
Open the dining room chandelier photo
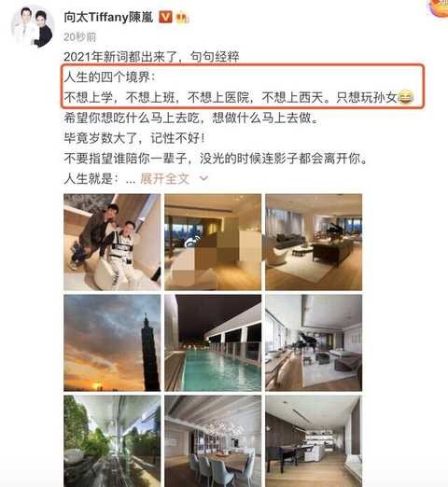point(213,441)
